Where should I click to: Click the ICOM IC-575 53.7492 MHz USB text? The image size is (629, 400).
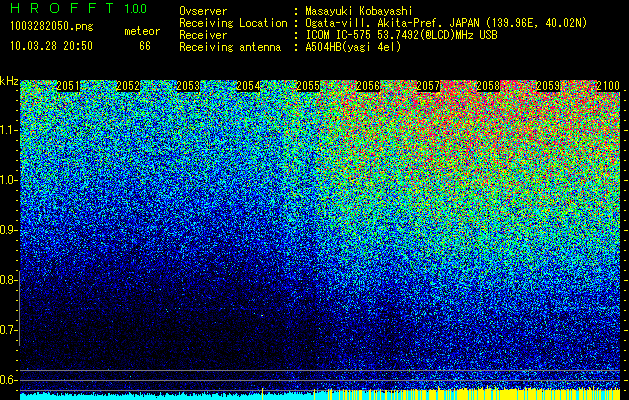pyautogui.click(x=401, y=35)
